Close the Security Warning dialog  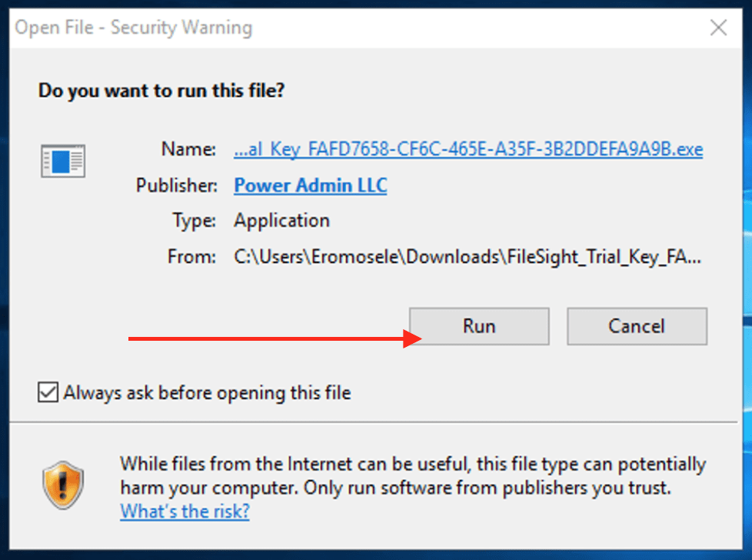coord(718,28)
